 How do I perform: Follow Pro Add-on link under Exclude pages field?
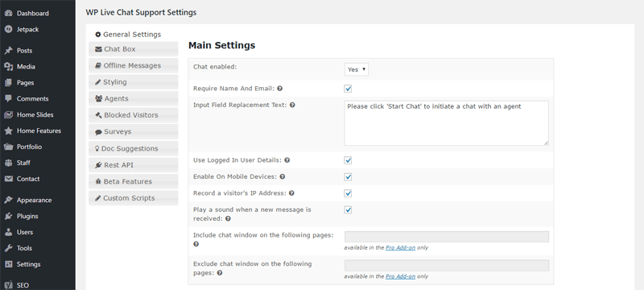click(x=400, y=276)
